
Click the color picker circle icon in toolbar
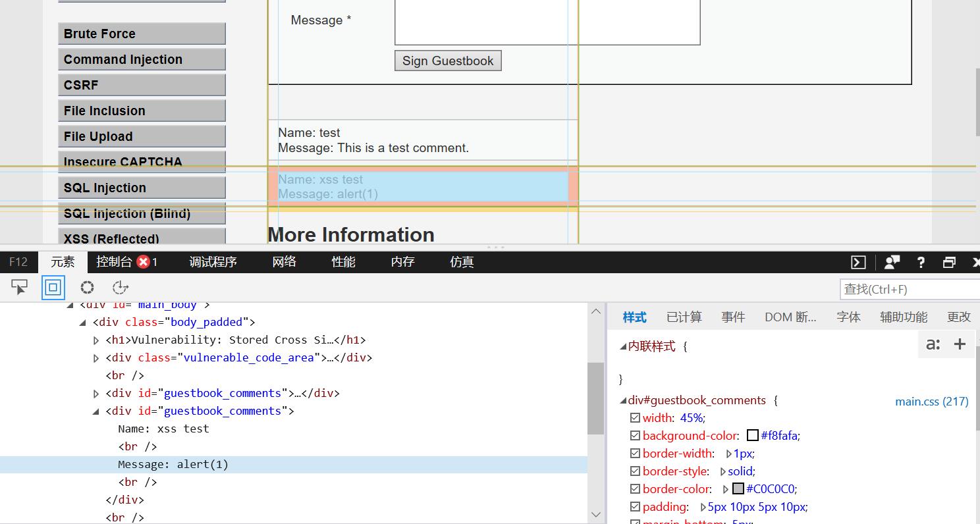(x=87, y=288)
